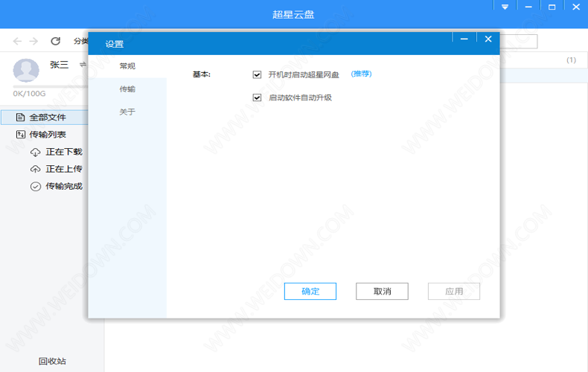Click the 传输完成 checkmark icon
The width and height of the screenshot is (588, 372).
pos(35,186)
